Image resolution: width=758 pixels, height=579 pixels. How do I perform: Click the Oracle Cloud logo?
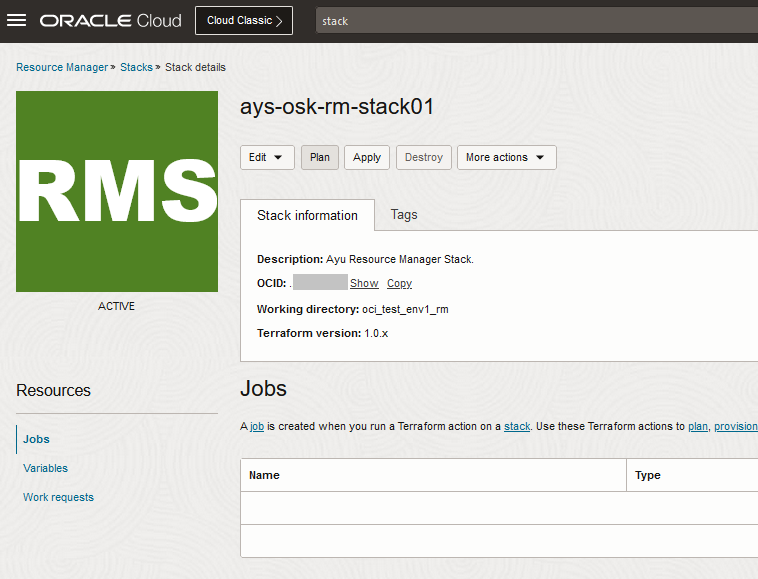click(x=111, y=21)
